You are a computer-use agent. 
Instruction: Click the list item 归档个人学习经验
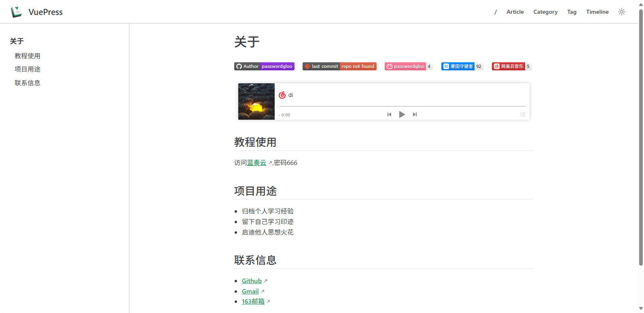click(x=268, y=211)
